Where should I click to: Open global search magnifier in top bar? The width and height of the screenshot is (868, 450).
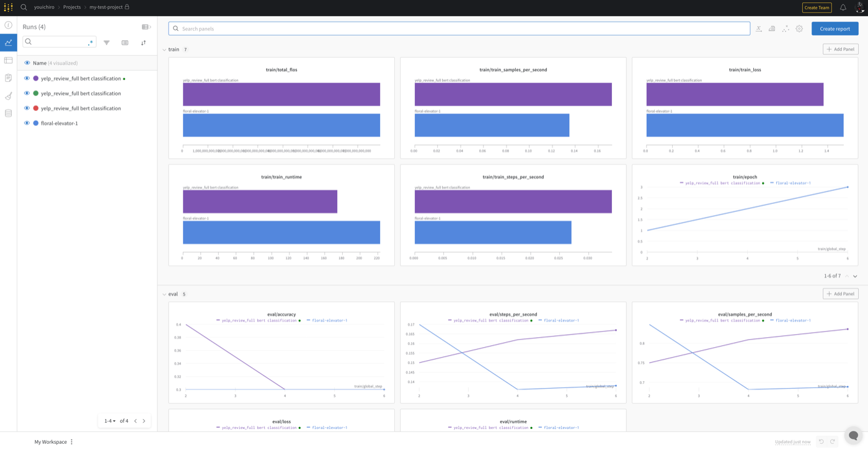click(x=24, y=7)
